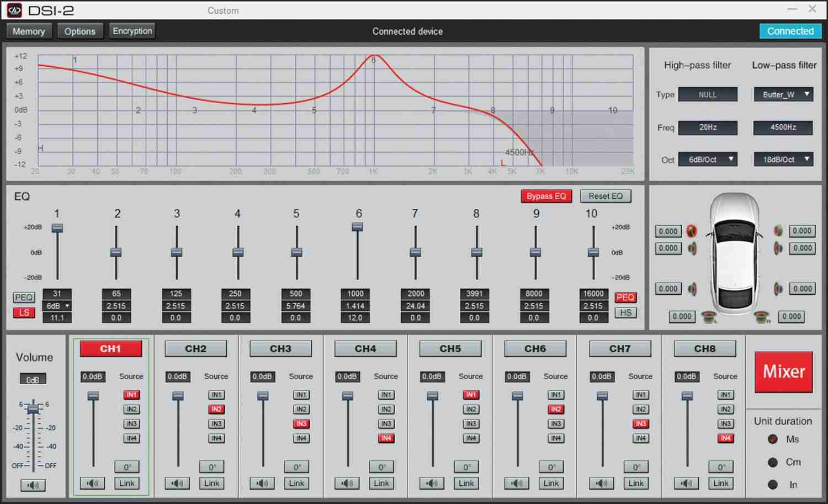Select Cm unit duration radio button
This screenshot has width=828, height=504.
click(x=773, y=462)
